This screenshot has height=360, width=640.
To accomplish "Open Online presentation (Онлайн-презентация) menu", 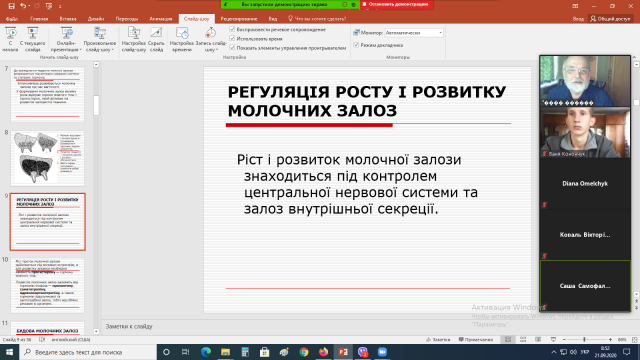I will (67, 39).
